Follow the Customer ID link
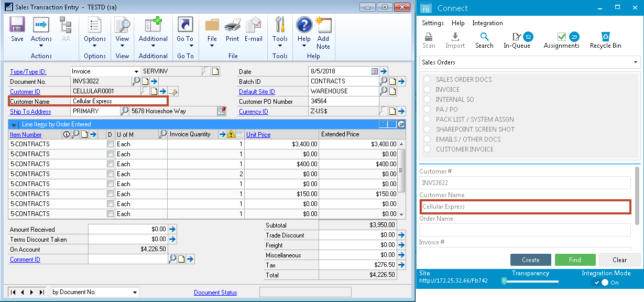The height and width of the screenshot is (302, 644). (x=25, y=92)
